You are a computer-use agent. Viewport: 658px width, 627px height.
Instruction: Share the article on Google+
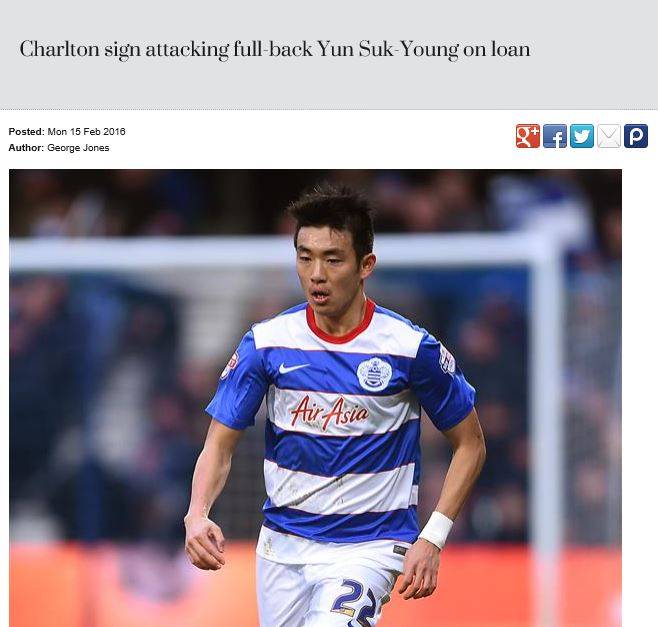click(x=527, y=136)
